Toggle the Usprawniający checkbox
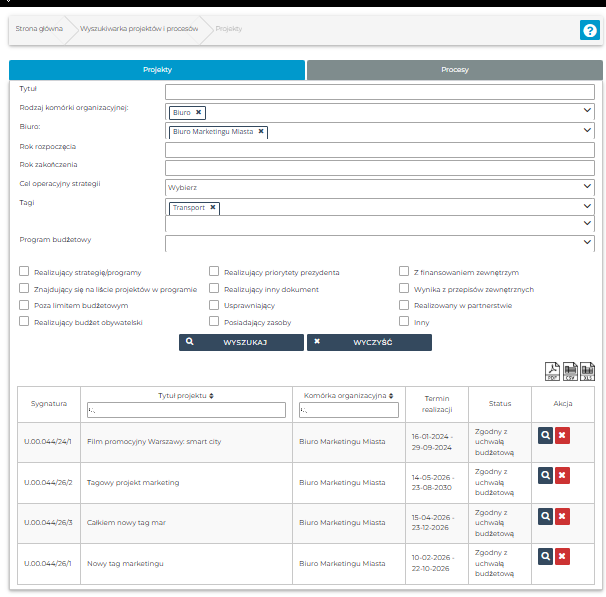This screenshot has height=597, width=606. pyautogui.click(x=214, y=305)
